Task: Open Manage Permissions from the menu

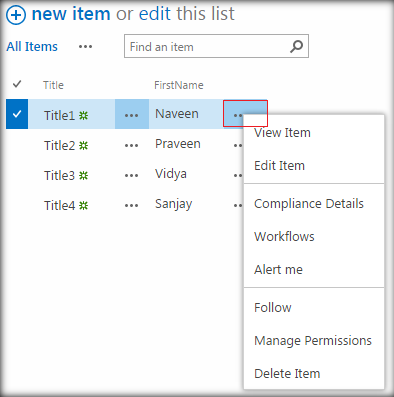Action: (x=313, y=341)
